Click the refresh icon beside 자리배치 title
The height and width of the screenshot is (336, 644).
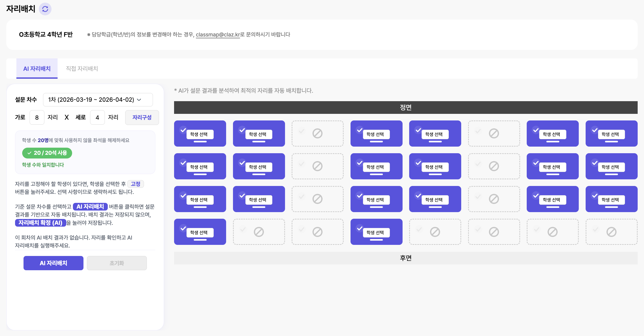point(45,9)
